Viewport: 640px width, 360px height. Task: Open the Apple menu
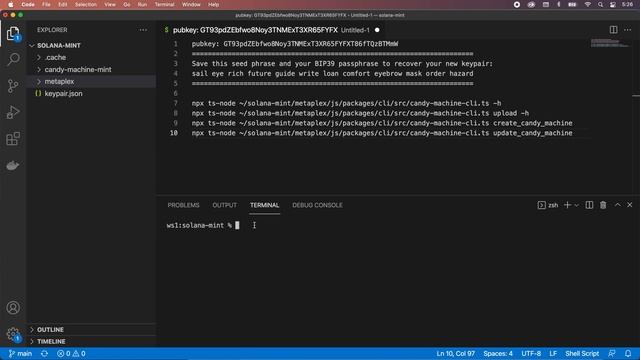click(11, 4)
